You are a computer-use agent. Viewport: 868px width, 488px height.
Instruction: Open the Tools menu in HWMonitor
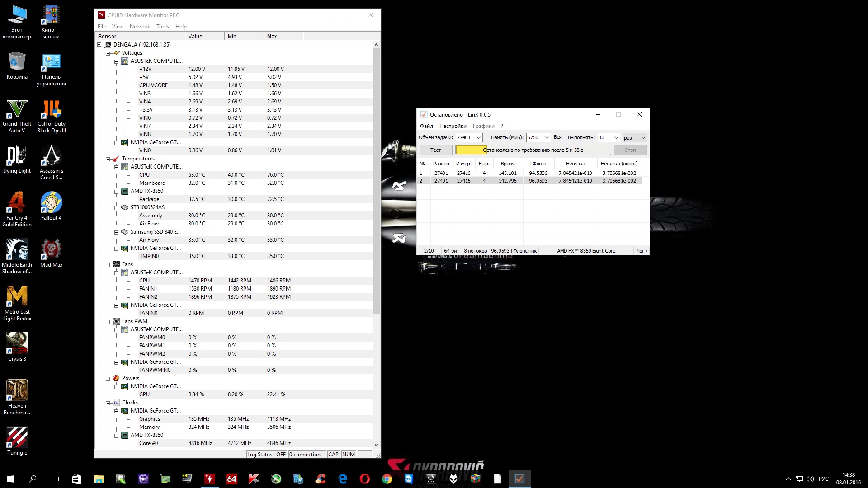click(162, 27)
